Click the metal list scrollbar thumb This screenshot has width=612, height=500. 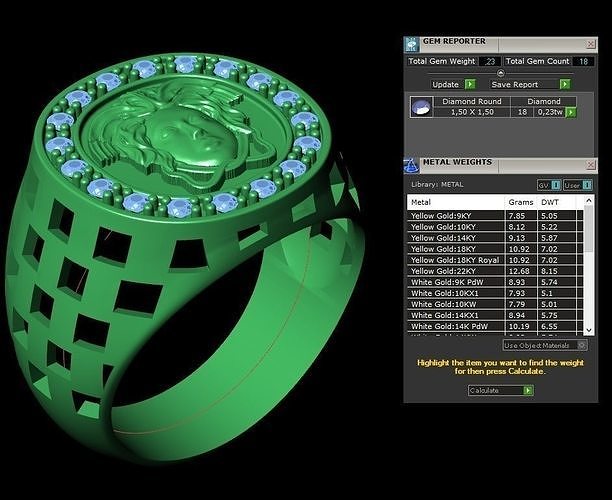coord(589,229)
